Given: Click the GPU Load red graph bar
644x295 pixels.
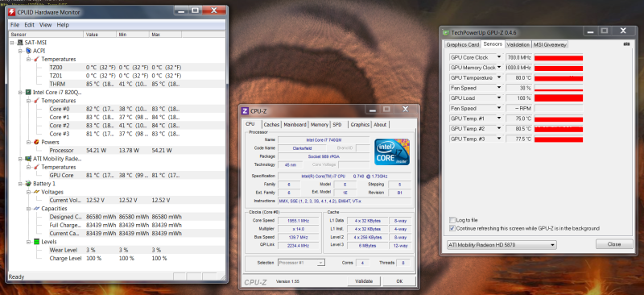Looking at the screenshot, I should (559, 98).
